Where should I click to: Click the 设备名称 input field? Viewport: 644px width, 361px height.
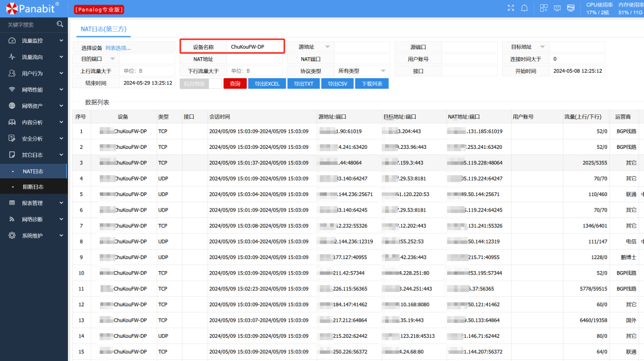pyautogui.click(x=255, y=47)
